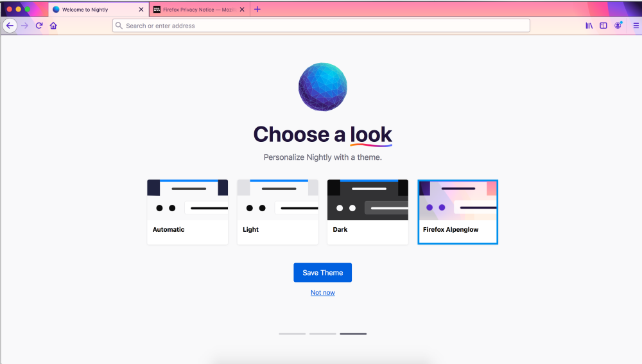The width and height of the screenshot is (642, 364).
Task: Show the sidebar panel icon
Action: [603, 26]
